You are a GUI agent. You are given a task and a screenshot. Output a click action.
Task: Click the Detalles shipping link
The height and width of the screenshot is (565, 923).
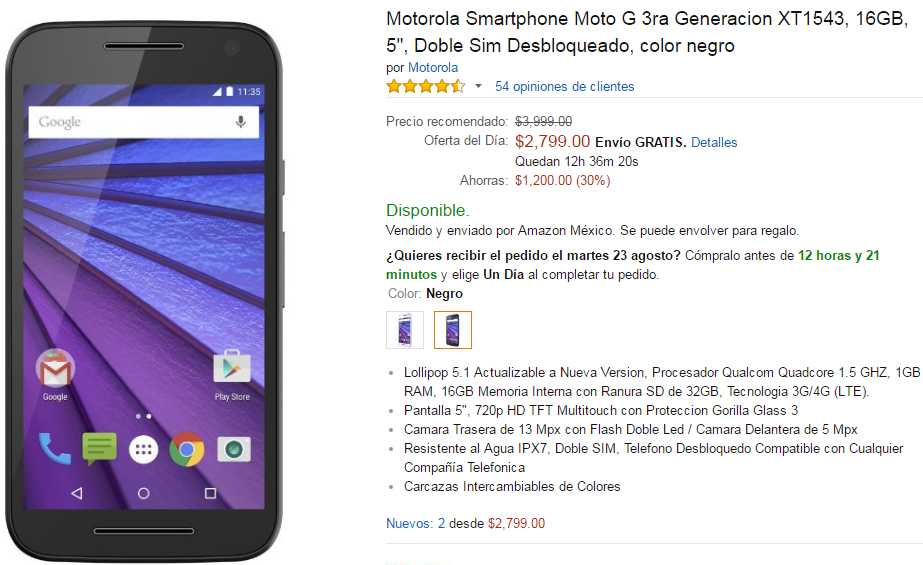click(x=714, y=142)
